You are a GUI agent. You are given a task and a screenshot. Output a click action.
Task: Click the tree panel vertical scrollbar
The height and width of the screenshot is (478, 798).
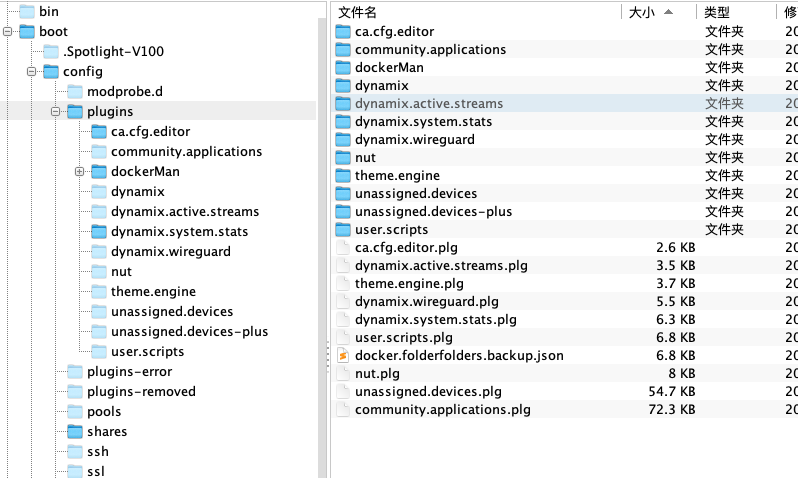322,248
